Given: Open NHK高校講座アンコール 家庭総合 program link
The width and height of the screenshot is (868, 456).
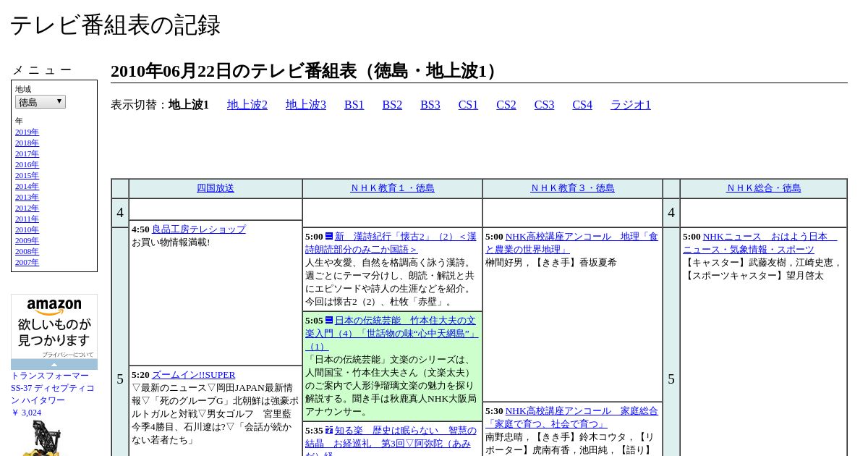Looking at the screenshot, I should tap(572, 417).
